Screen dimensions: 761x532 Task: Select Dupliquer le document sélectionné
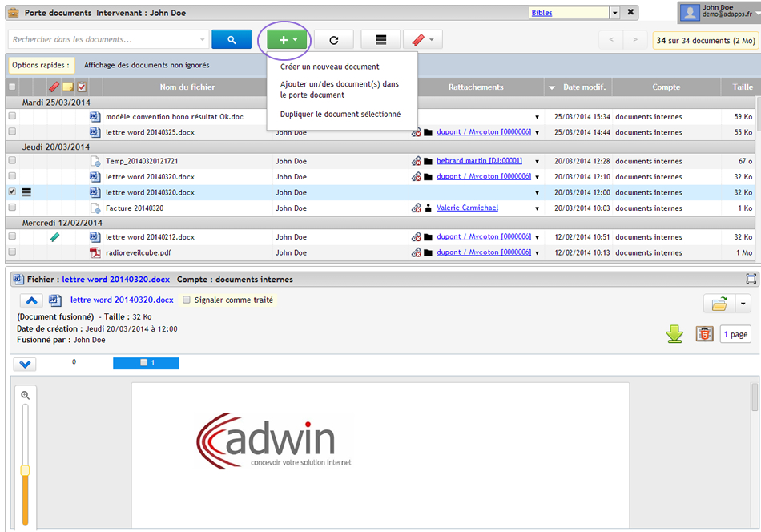point(340,114)
